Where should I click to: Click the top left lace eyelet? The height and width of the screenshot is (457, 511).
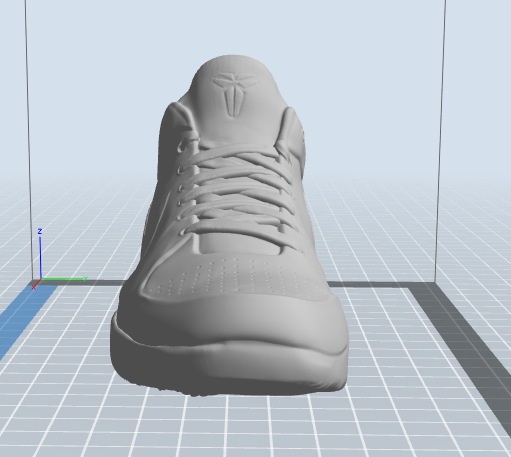tap(183, 146)
